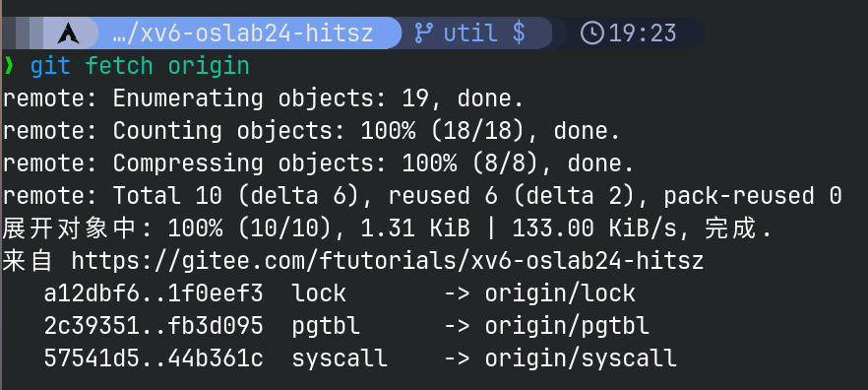Click the 19:23 time display
This screenshot has height=390, width=868.
pos(643,33)
